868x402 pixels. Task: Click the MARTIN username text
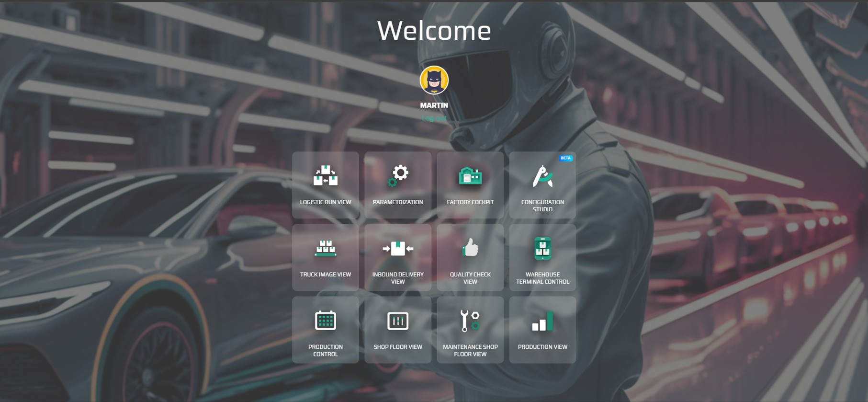[434, 105]
